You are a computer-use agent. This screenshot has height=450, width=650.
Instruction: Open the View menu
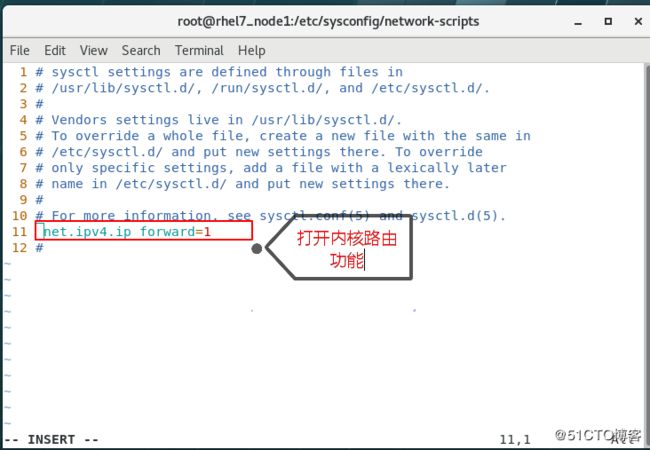tap(94, 51)
